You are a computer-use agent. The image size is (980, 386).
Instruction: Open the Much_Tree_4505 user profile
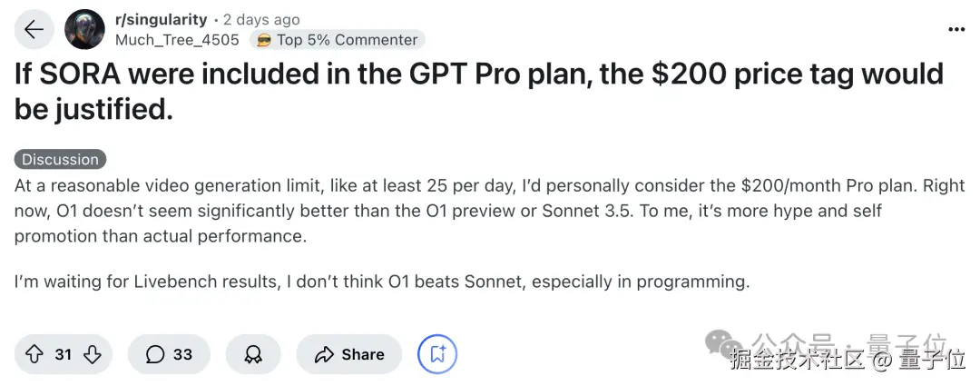[177, 39]
